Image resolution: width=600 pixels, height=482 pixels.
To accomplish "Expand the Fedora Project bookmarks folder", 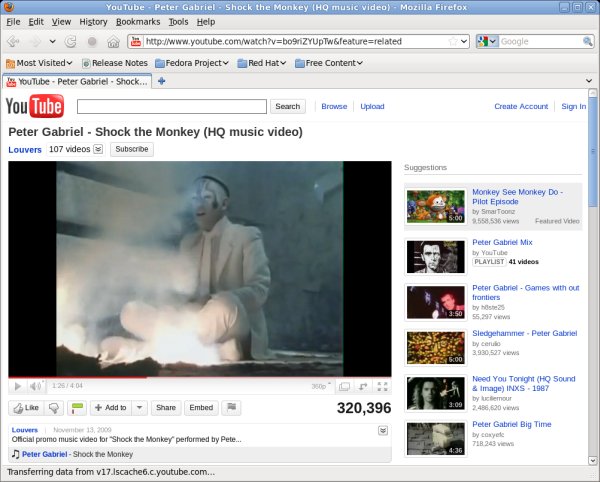I will pyautogui.click(x=192, y=63).
